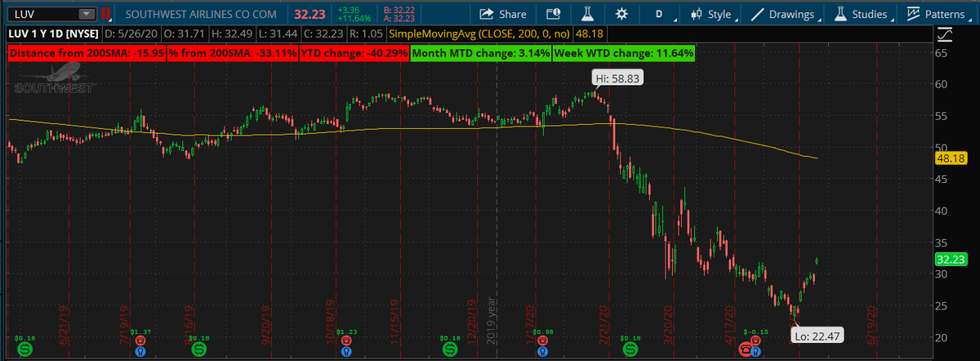The image size is (980, 361).
Task: Click the Distance from 200SMA label
Action: point(87,53)
